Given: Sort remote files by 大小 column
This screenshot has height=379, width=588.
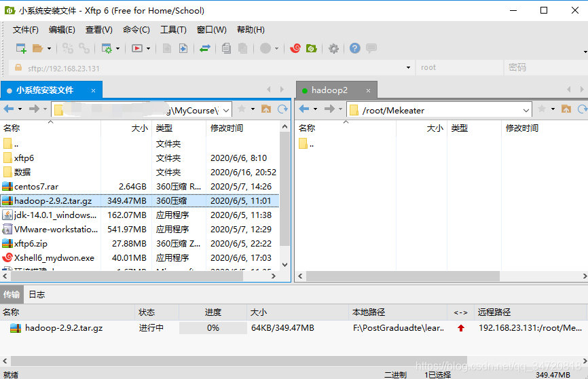Looking at the screenshot, I should (x=422, y=128).
